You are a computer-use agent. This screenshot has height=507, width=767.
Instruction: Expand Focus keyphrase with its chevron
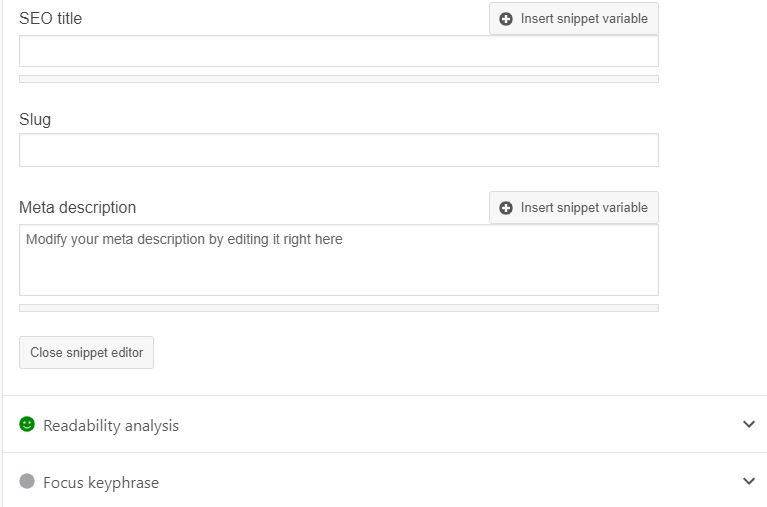pyautogui.click(x=749, y=481)
